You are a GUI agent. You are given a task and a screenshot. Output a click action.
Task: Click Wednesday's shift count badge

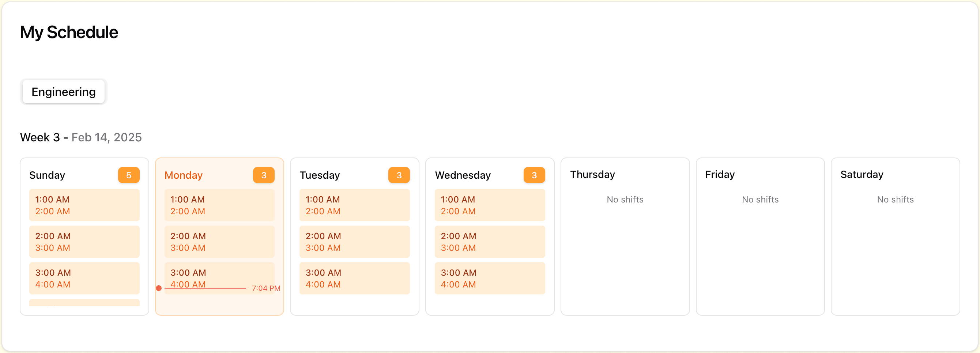click(x=534, y=175)
